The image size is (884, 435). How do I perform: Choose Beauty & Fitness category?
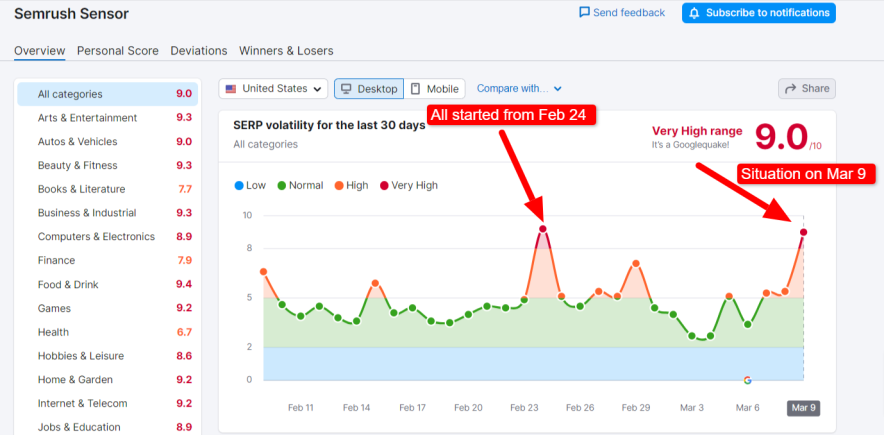(x=108, y=165)
